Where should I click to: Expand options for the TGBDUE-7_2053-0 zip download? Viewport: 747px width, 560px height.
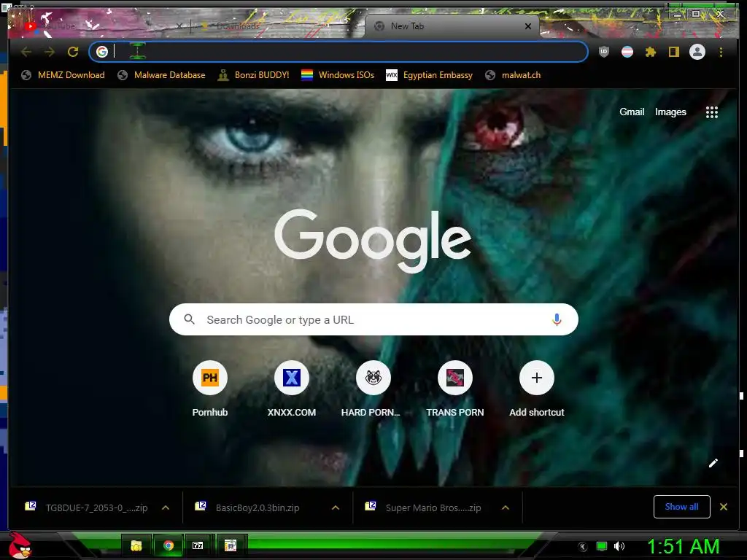coord(166,507)
